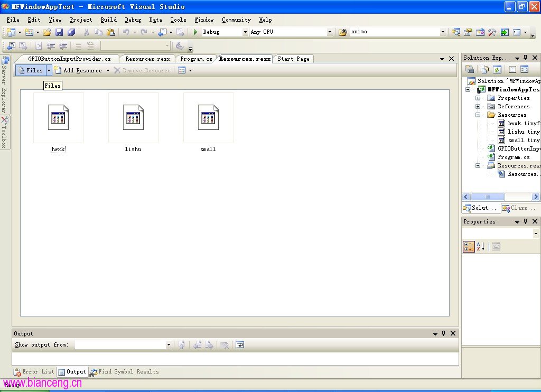This screenshot has height=392, width=541.
Task: Toggle Categorized view in Properties panel
Action: [469, 246]
